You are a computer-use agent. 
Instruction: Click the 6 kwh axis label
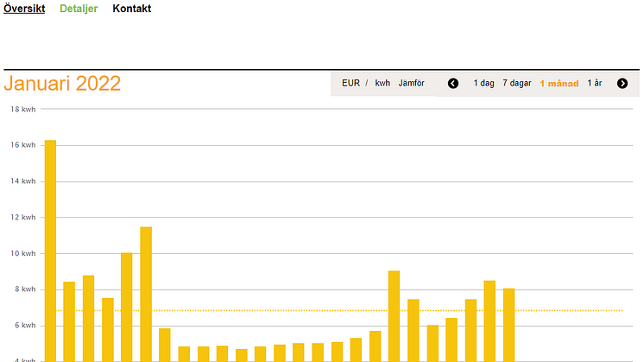click(x=25, y=326)
